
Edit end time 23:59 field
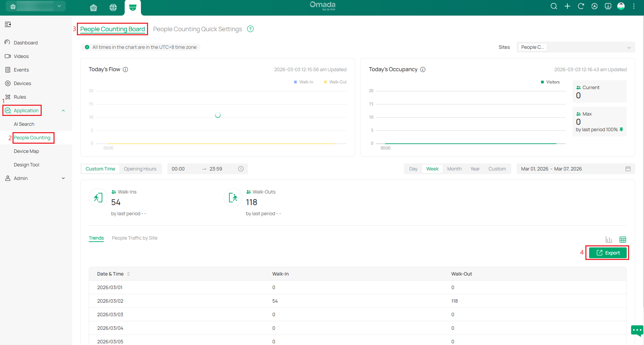216,169
